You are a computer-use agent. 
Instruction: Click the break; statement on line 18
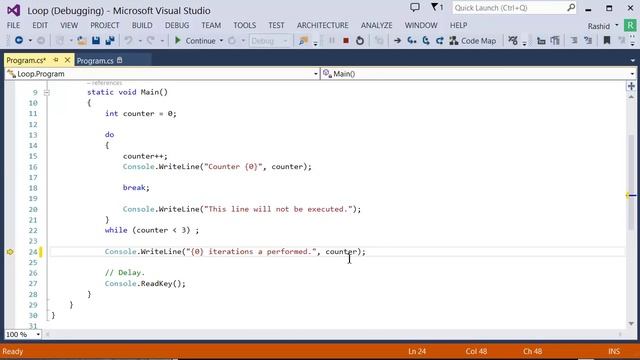(x=136, y=188)
